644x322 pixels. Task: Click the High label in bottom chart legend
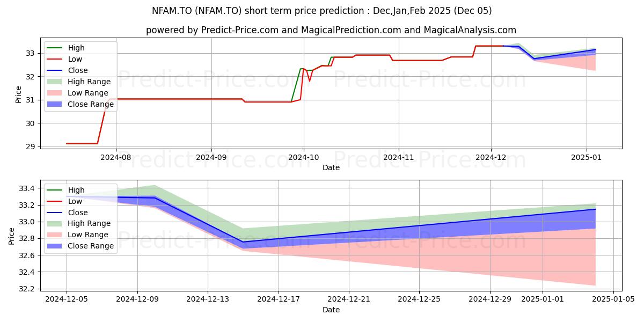pos(76,190)
